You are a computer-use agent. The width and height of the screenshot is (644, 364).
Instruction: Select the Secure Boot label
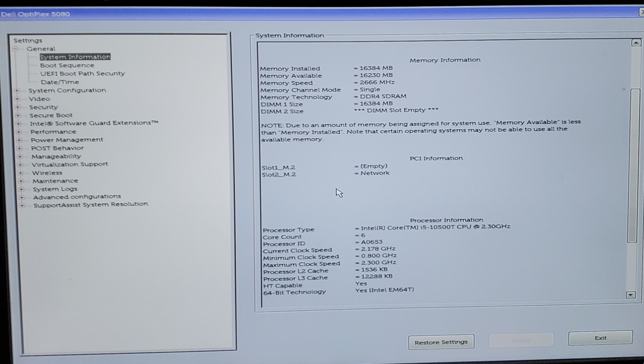[51, 115]
